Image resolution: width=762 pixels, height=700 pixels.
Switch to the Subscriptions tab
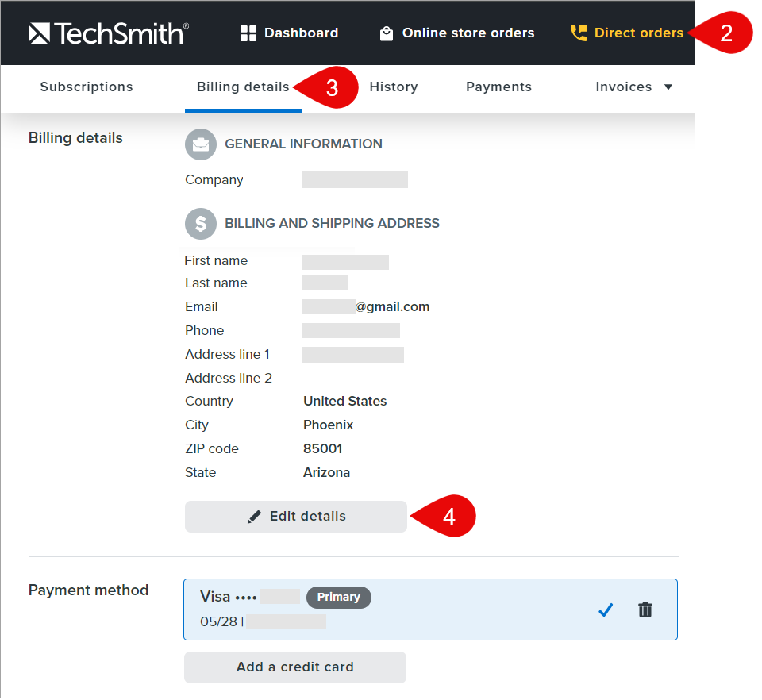(x=87, y=87)
